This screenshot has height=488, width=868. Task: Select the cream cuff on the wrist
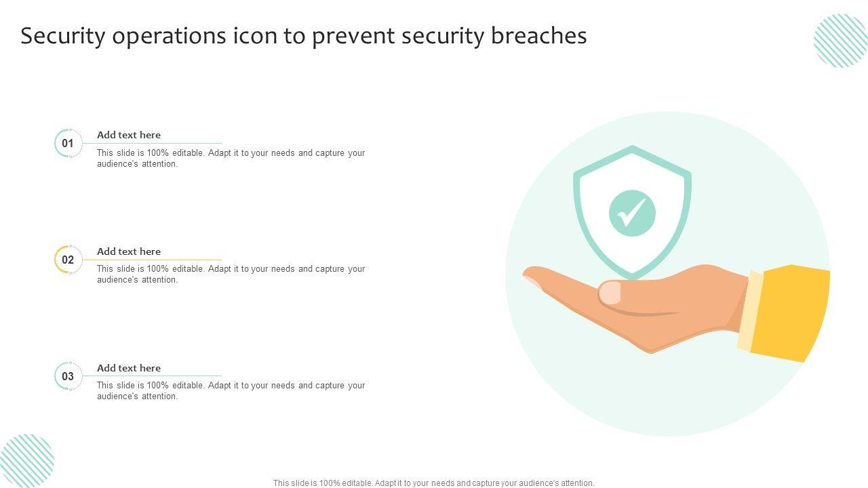click(750, 311)
